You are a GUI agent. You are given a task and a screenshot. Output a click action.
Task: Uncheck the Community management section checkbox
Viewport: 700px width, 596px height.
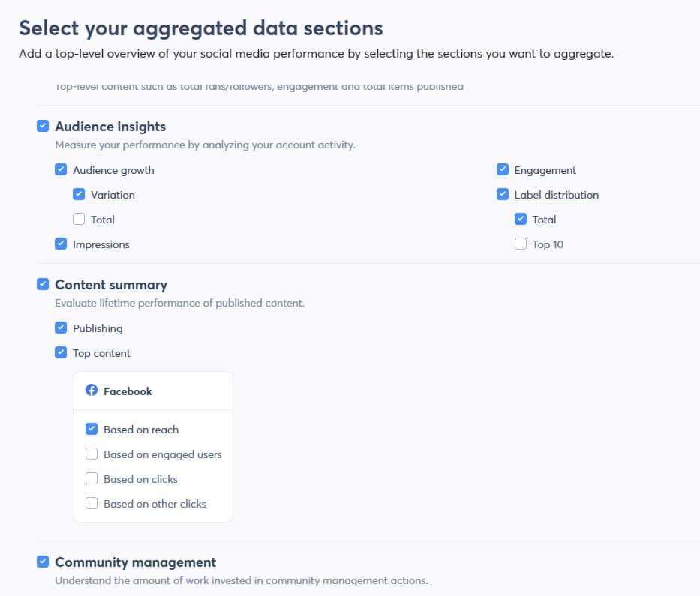[43, 562]
